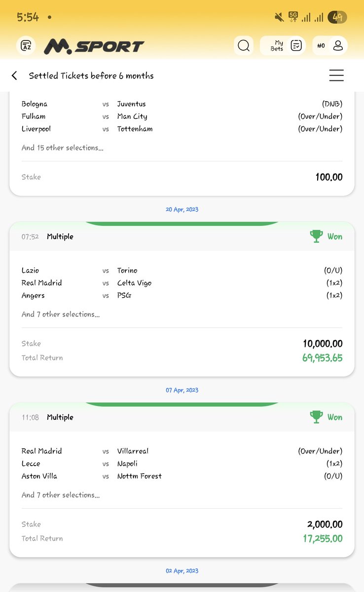Expand 'And 7 other selections...' under Angers vs PSG

click(61, 314)
